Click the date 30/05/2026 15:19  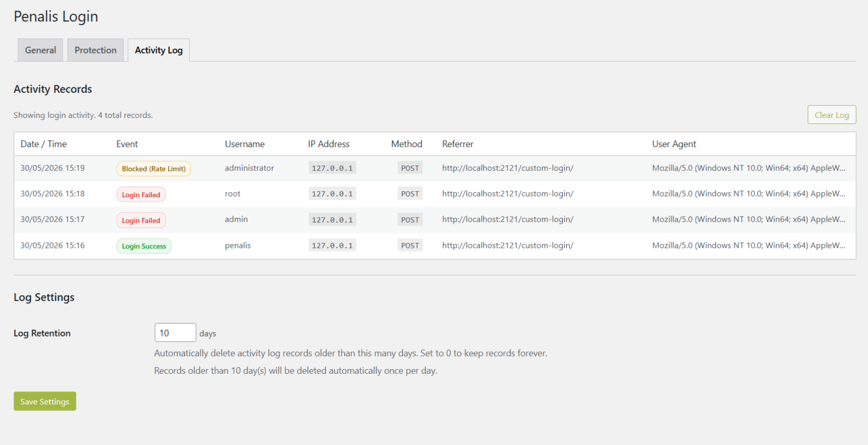pos(53,168)
